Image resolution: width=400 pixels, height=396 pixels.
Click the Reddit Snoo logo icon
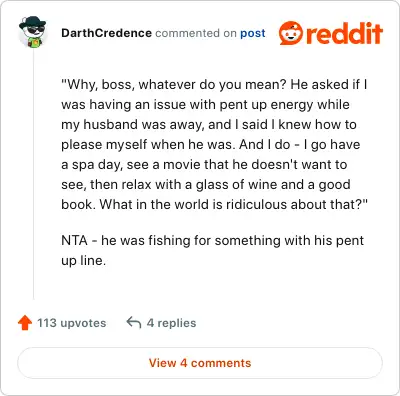tap(290, 33)
